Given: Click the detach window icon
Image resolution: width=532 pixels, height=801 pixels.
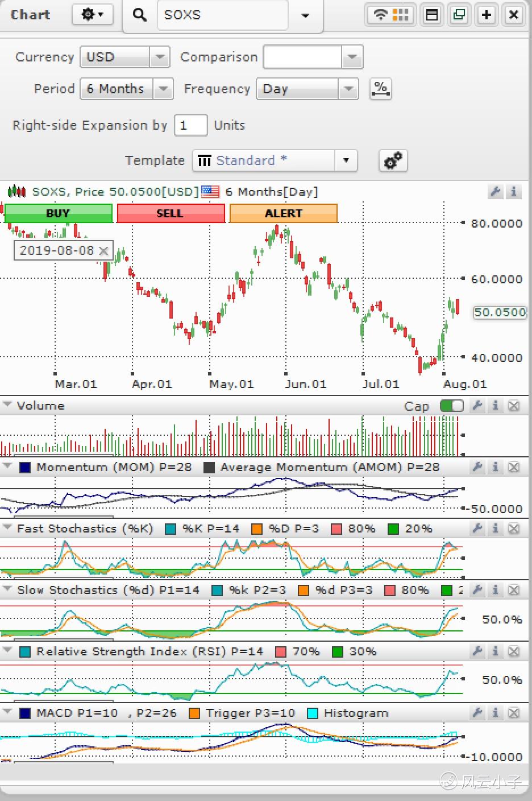Looking at the screenshot, I should (x=459, y=15).
